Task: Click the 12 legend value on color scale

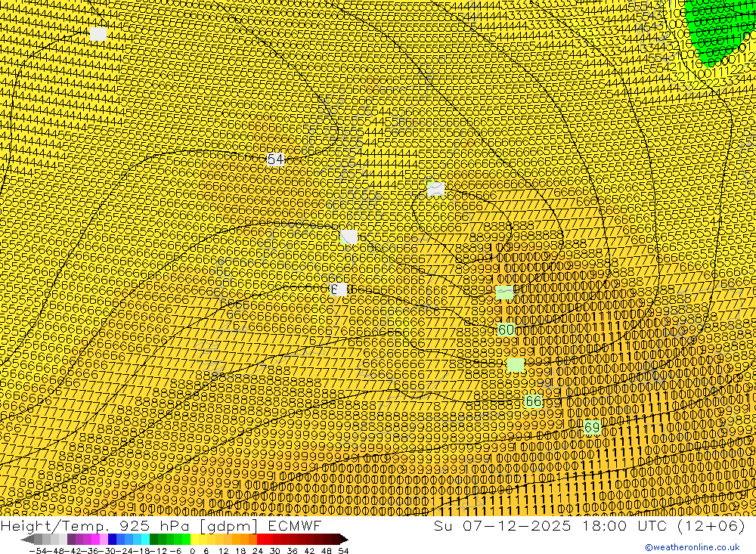Action: pyautogui.click(x=223, y=551)
